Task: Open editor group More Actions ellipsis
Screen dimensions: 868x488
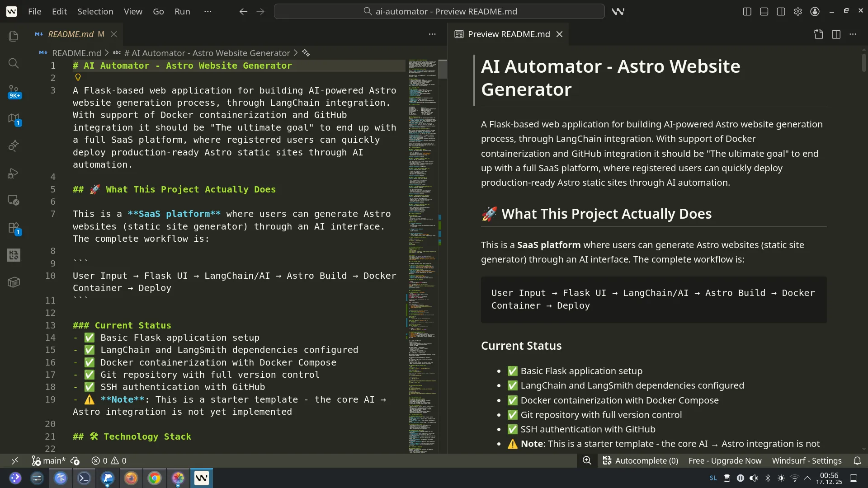Action: coord(432,34)
